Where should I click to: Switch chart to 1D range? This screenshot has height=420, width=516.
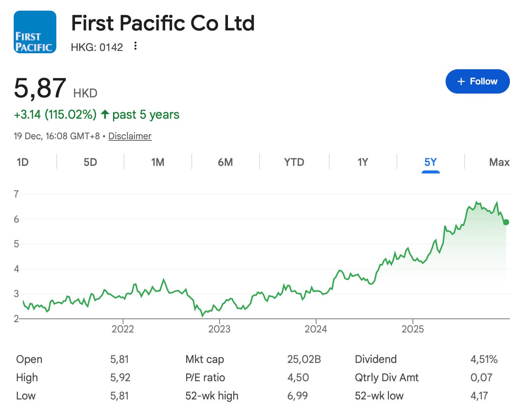tap(23, 162)
